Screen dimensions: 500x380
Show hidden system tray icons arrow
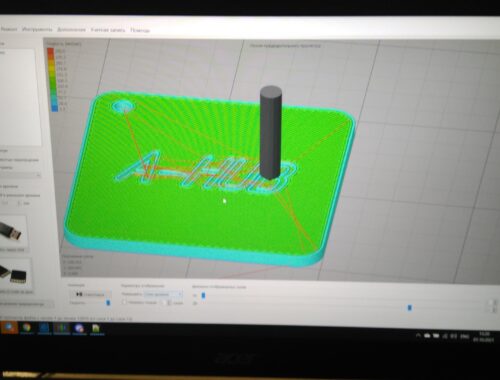tap(418, 336)
